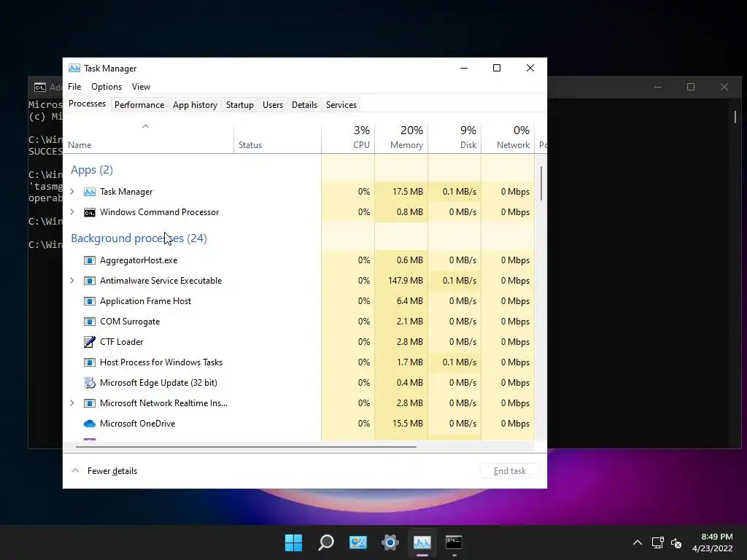
Task: Sort processes by Network column
Action: click(x=508, y=138)
